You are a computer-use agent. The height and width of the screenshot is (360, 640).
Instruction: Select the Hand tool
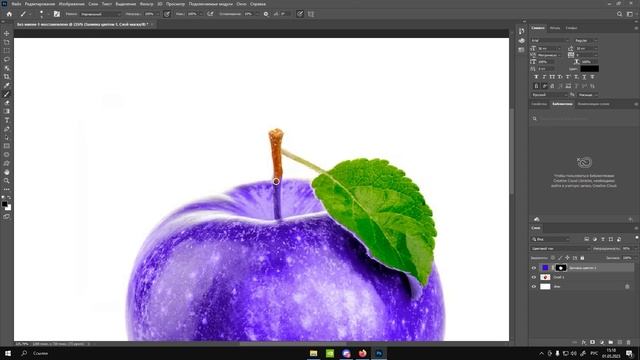pyautogui.click(x=7, y=172)
